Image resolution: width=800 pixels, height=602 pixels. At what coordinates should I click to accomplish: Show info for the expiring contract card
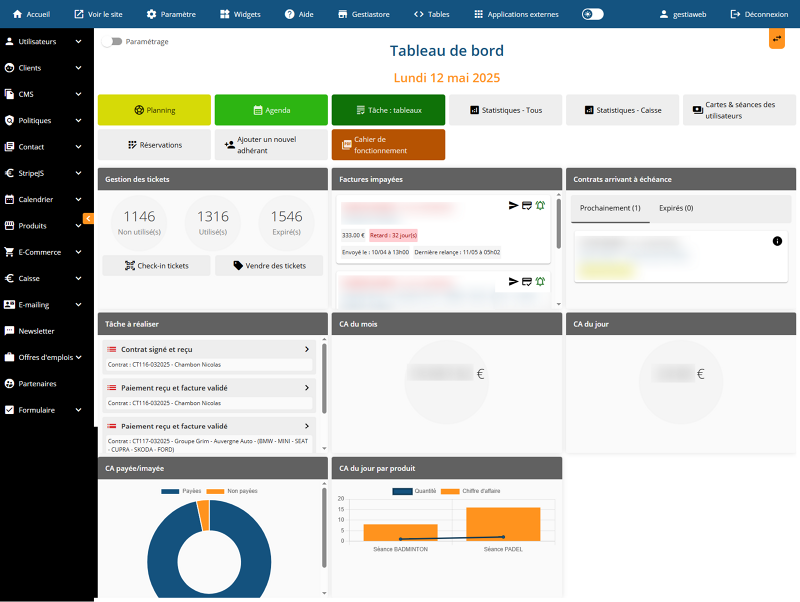777,241
